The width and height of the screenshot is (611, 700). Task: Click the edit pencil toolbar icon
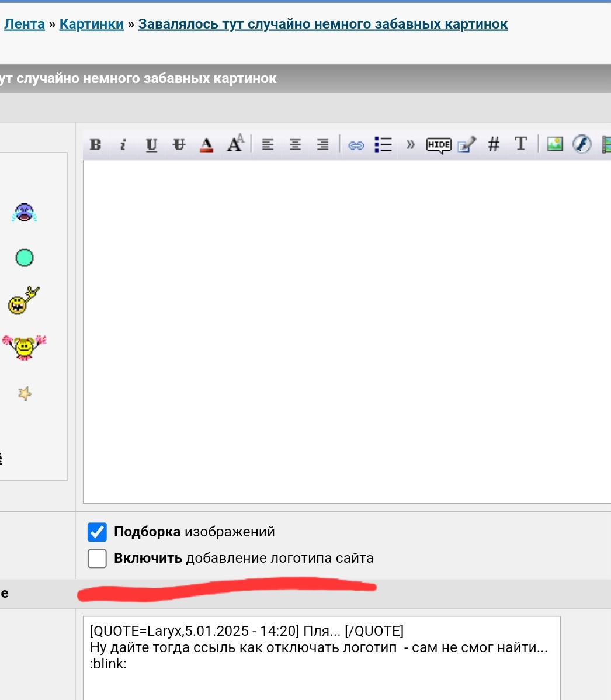click(466, 144)
